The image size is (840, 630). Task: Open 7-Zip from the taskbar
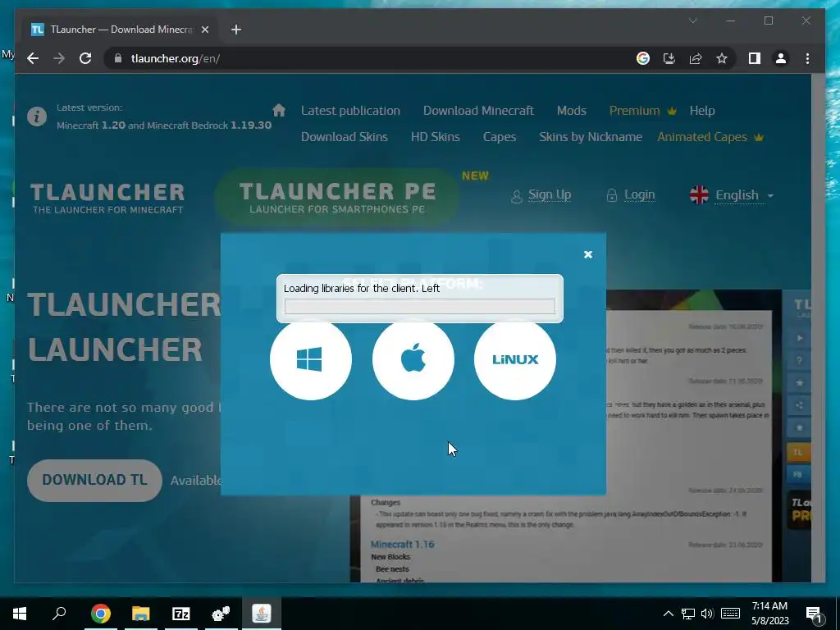point(180,614)
